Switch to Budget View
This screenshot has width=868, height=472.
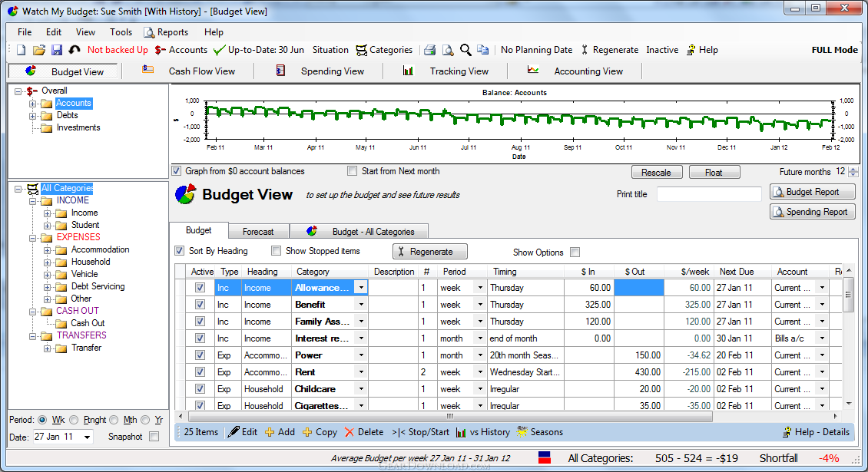coord(64,71)
